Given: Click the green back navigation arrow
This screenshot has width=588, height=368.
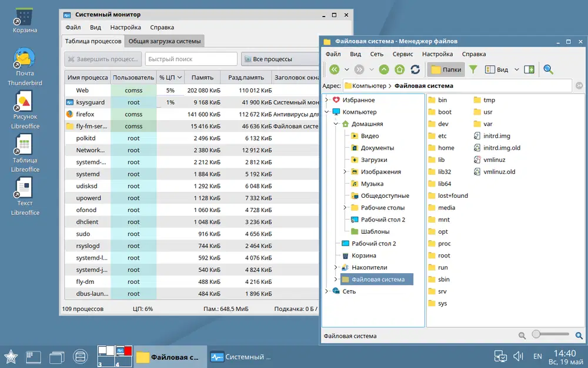Looking at the screenshot, I should pyautogui.click(x=335, y=69).
